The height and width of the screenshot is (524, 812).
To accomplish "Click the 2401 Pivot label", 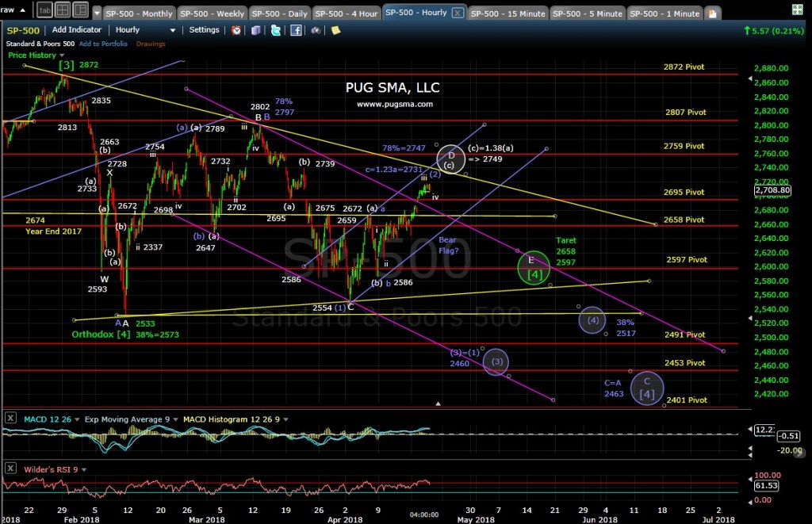I will click(x=687, y=400).
